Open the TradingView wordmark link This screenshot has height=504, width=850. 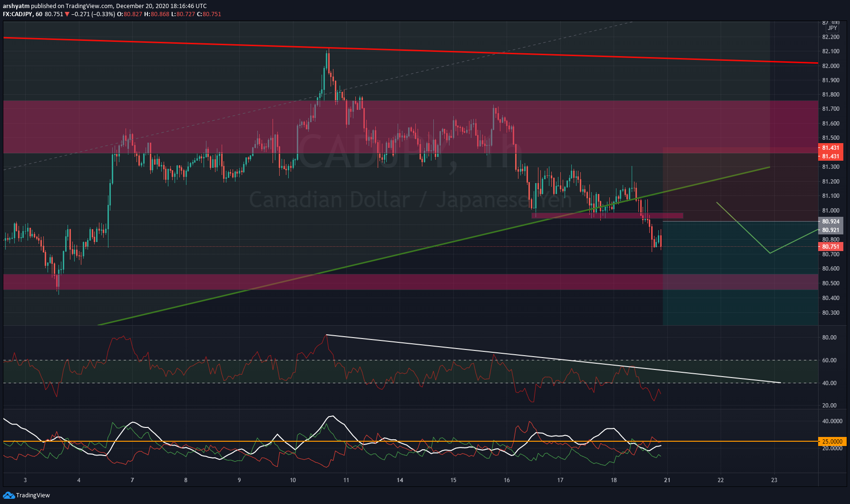click(x=33, y=495)
